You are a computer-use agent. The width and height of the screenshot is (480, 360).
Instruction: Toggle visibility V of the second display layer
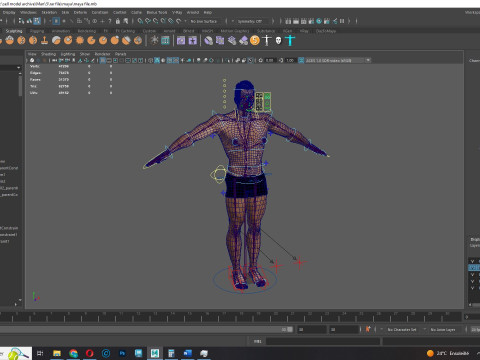tap(472, 268)
